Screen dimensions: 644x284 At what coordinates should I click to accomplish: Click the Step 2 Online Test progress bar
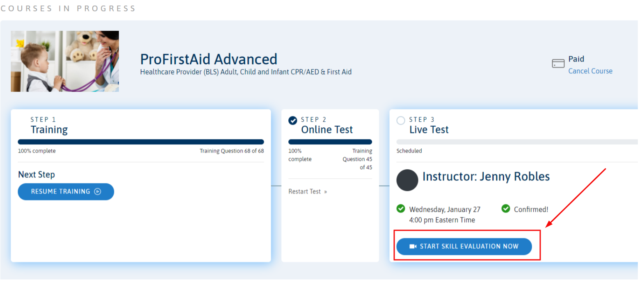pyautogui.click(x=330, y=142)
